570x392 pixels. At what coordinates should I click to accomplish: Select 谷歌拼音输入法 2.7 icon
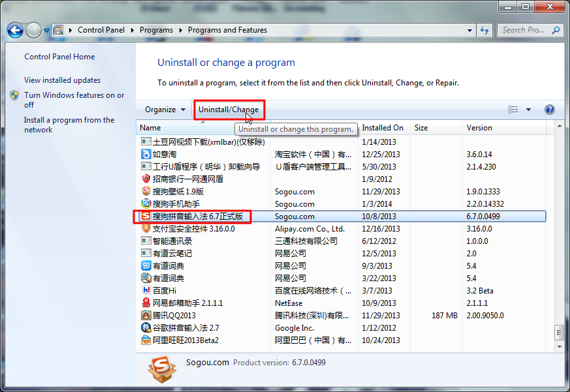tap(146, 327)
